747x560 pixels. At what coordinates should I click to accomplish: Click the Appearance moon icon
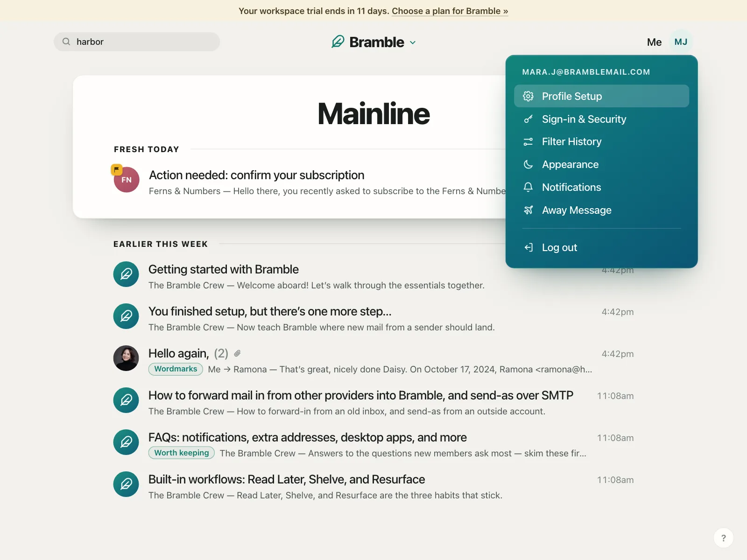coord(528,164)
